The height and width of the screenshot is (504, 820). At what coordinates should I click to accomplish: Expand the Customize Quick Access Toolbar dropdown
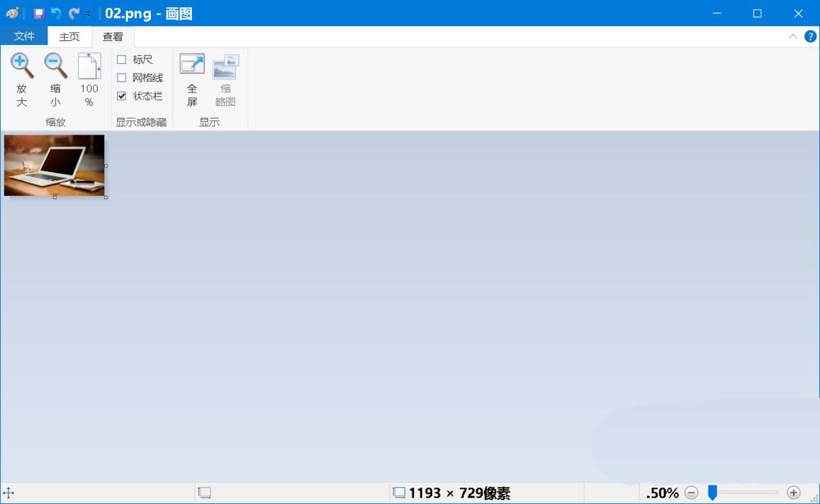click(89, 14)
